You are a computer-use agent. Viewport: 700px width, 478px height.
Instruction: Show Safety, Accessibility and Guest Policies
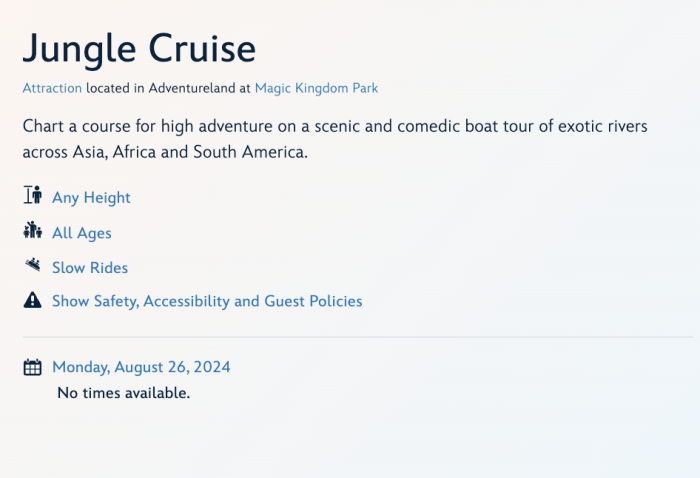[x=206, y=301]
